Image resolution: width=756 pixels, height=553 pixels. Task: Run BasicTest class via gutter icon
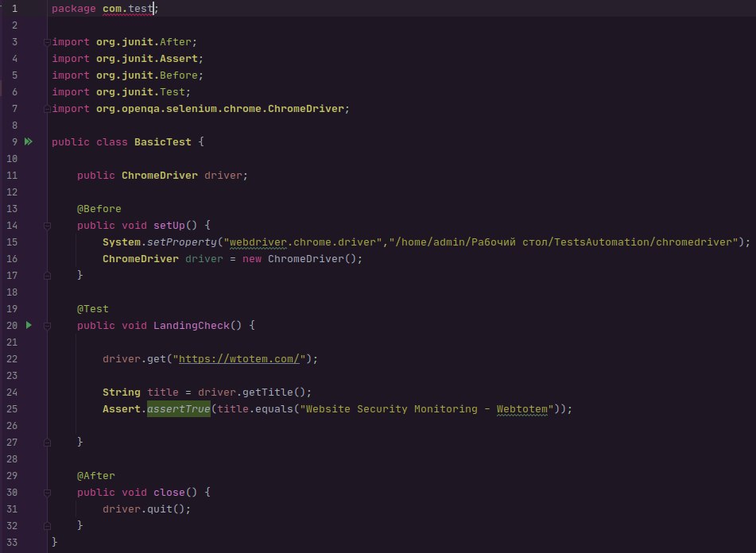(x=29, y=141)
